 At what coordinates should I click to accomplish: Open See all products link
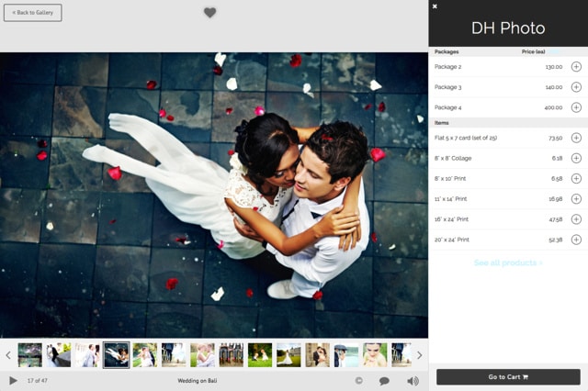pos(508,263)
